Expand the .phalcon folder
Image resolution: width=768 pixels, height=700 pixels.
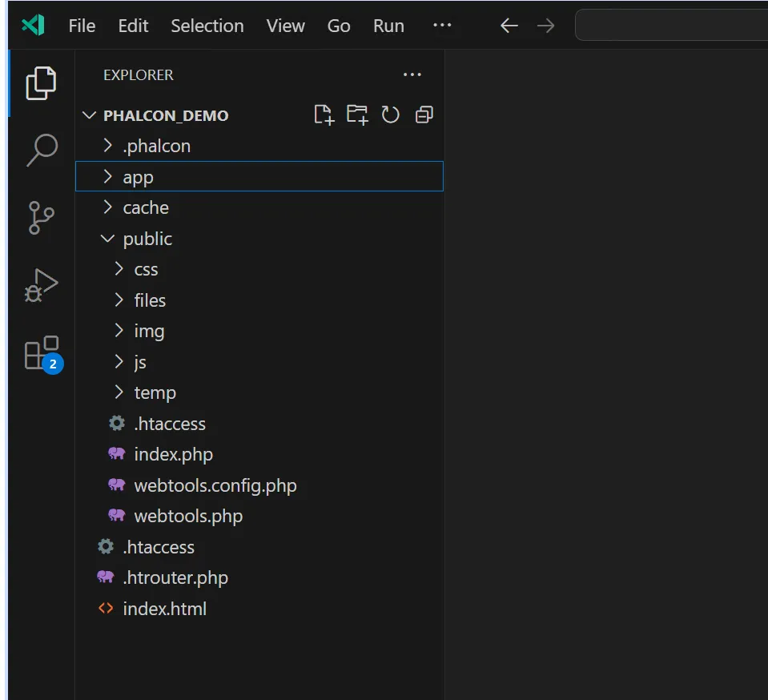[x=108, y=146]
